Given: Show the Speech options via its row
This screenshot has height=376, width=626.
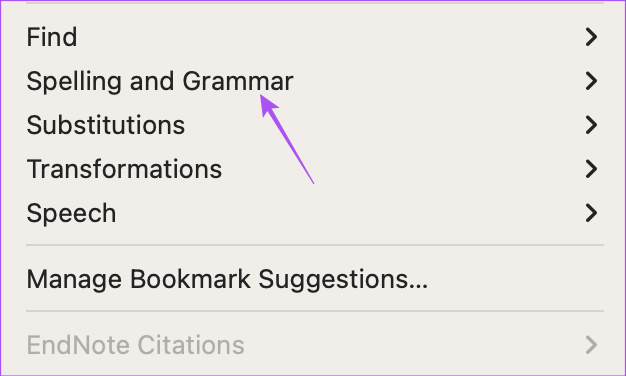Looking at the screenshot, I should coord(315,213).
